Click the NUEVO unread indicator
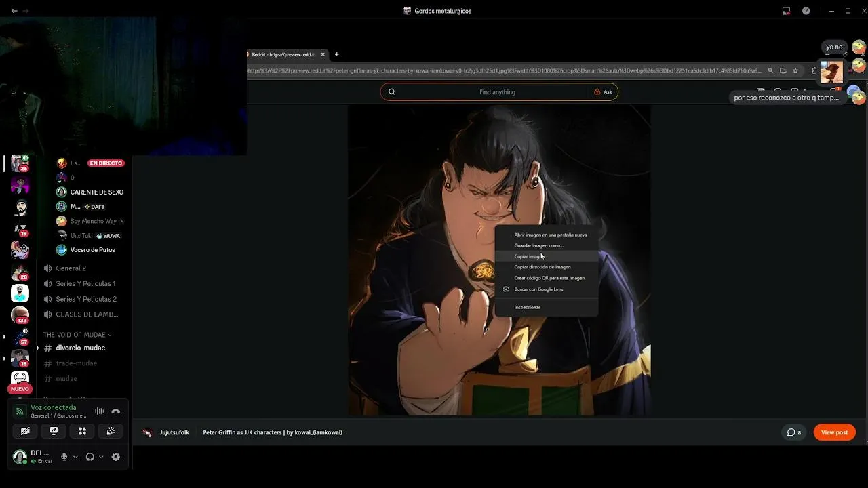 point(20,389)
